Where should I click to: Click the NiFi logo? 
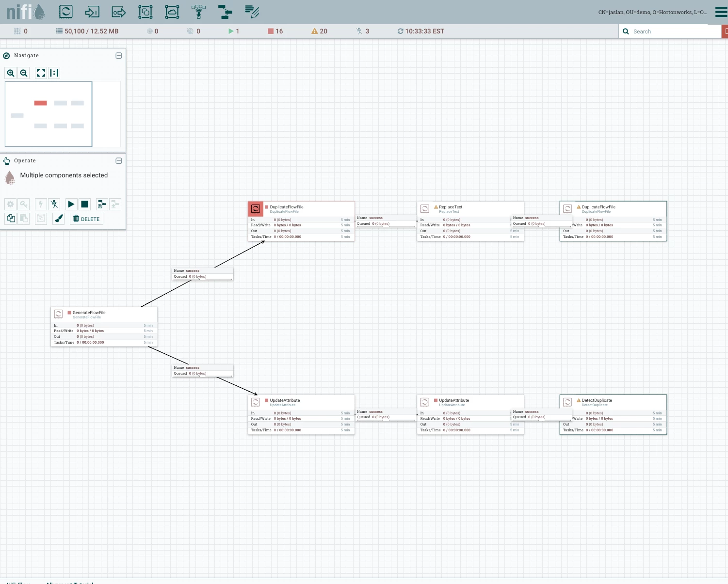pos(26,12)
